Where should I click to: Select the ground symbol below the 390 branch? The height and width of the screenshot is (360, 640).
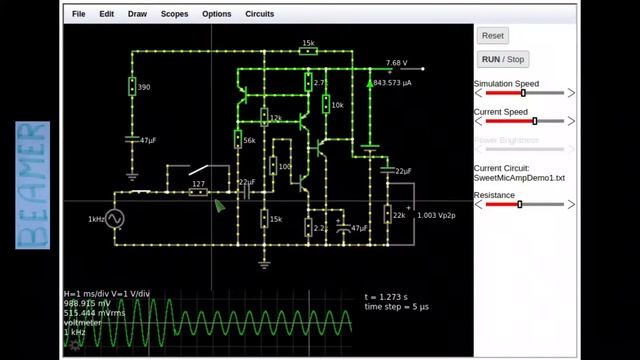point(132,177)
